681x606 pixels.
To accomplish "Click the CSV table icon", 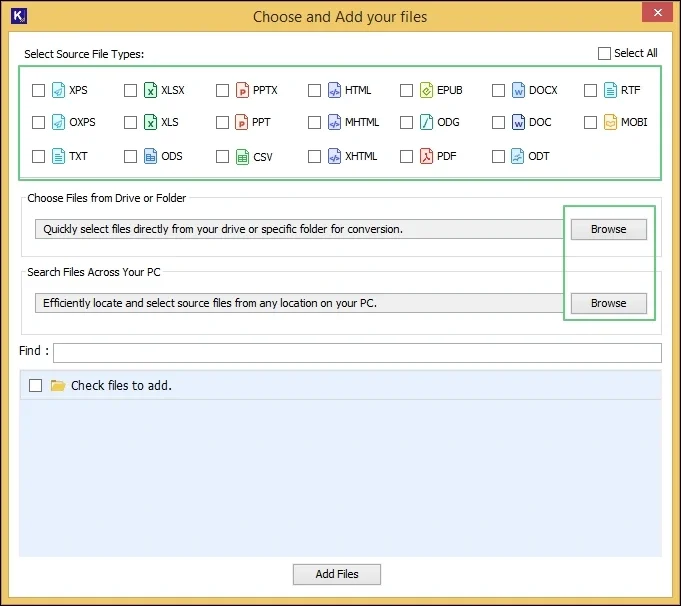I will (x=242, y=157).
